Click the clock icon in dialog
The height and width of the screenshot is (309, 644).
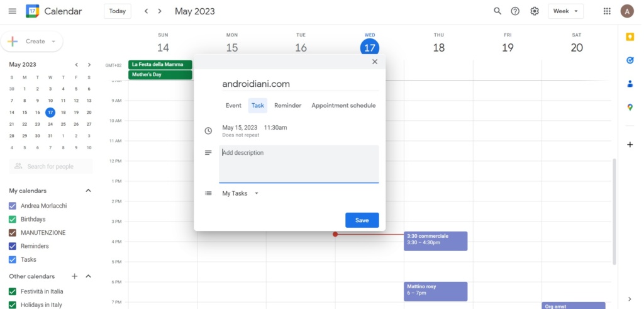208,131
